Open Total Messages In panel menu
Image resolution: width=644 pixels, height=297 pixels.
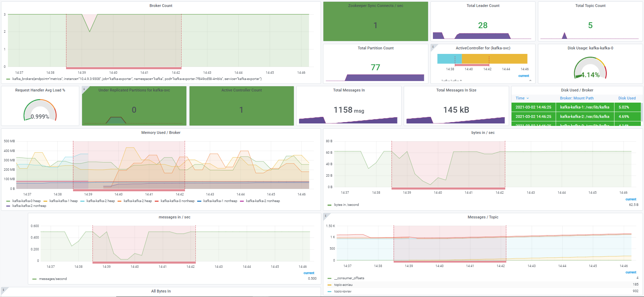pyautogui.click(x=349, y=90)
